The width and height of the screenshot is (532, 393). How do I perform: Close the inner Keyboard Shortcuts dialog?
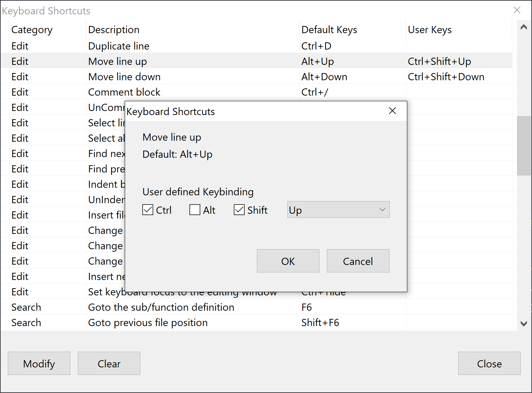pos(392,111)
